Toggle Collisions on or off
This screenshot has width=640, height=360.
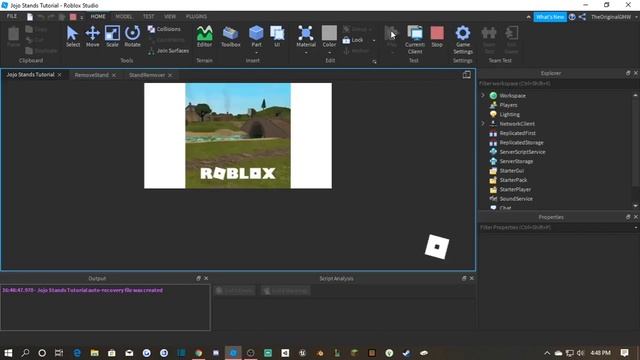[164, 29]
